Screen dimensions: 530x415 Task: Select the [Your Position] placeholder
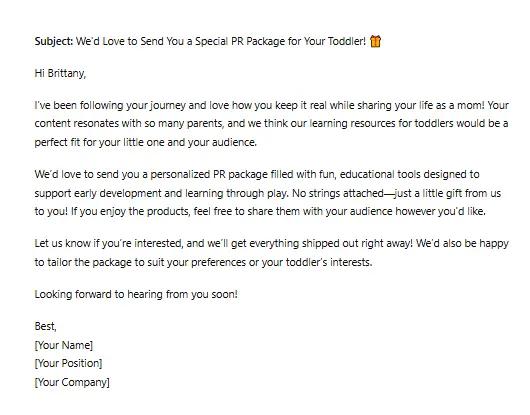click(x=68, y=364)
